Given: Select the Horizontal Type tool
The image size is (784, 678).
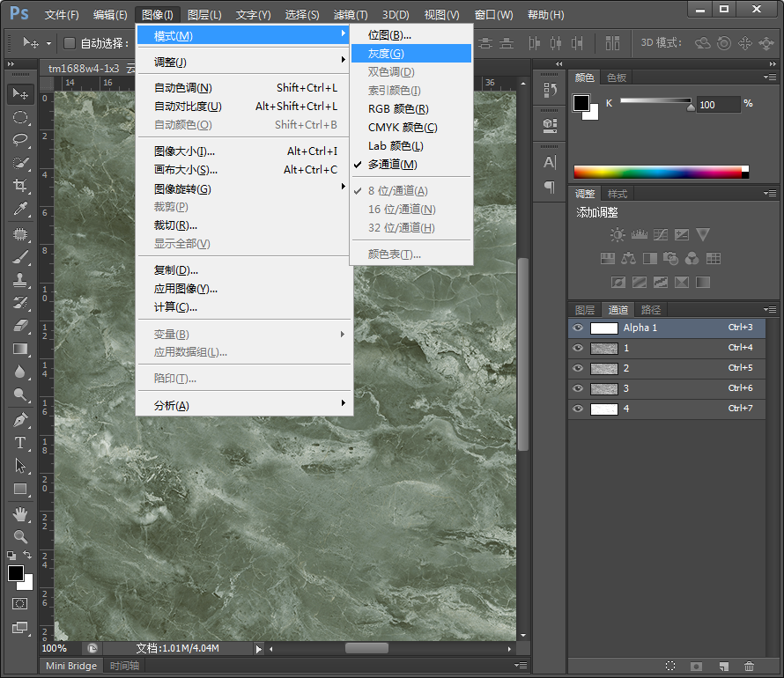Looking at the screenshot, I should click(x=20, y=443).
